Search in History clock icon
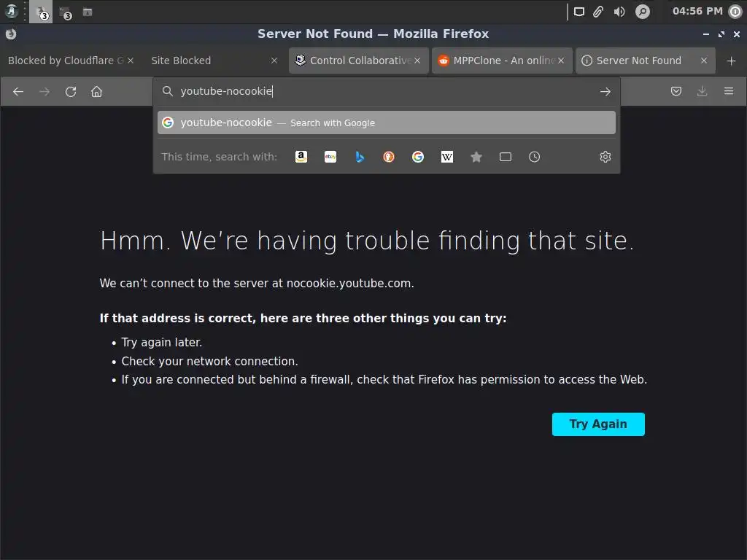747x560 pixels. [x=535, y=157]
